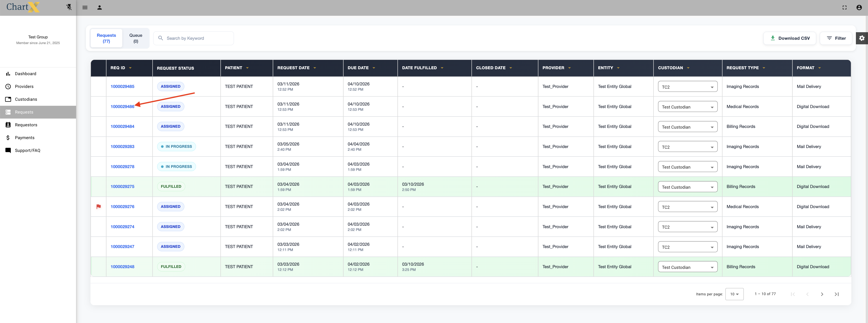This screenshot has height=323, width=868.
Task: Go to next page arrow
Action: [x=822, y=294]
